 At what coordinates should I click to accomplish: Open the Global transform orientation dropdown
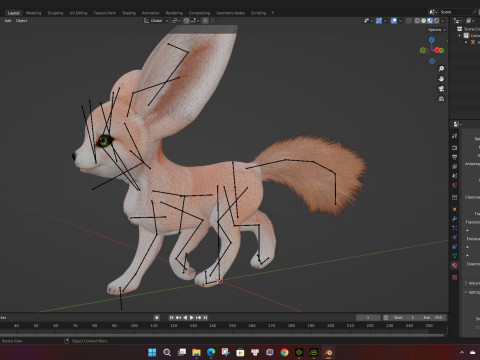pyautogui.click(x=156, y=21)
